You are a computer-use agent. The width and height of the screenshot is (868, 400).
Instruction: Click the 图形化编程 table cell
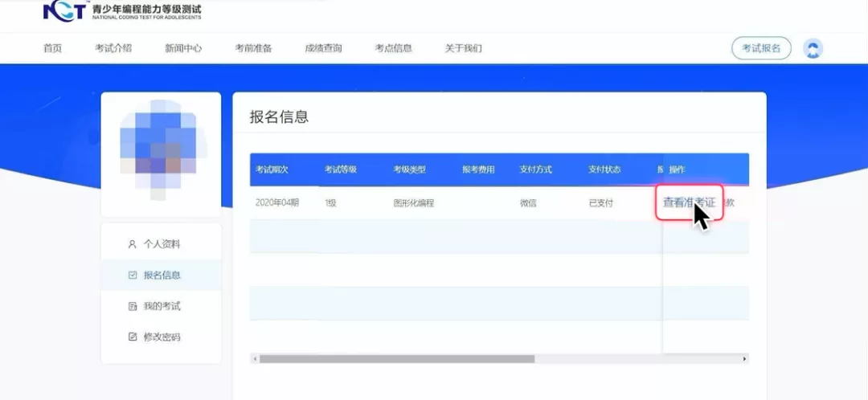pos(414,203)
